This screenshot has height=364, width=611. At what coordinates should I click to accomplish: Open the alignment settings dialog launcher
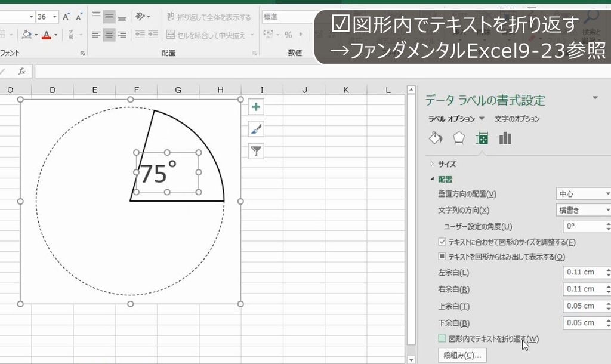point(254,53)
